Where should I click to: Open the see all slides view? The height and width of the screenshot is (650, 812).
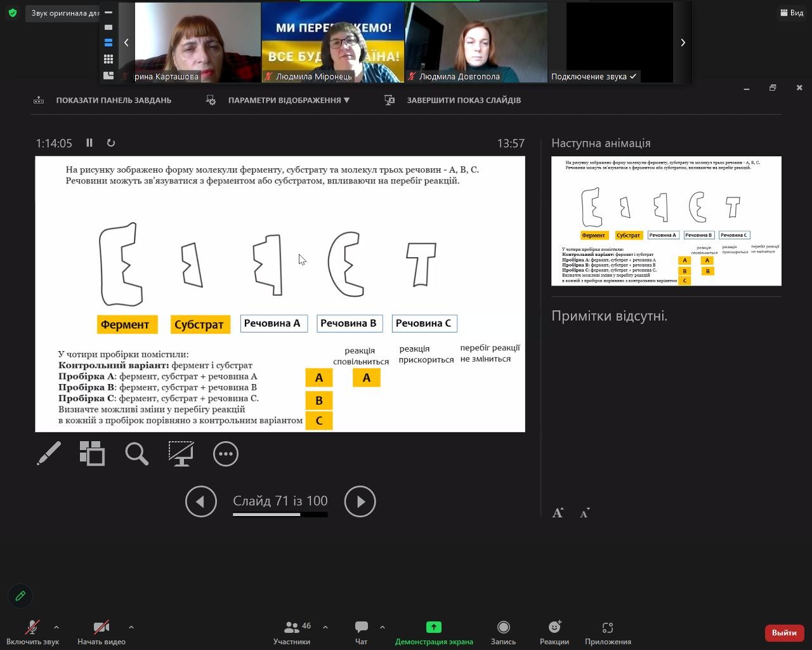pyautogui.click(x=92, y=453)
